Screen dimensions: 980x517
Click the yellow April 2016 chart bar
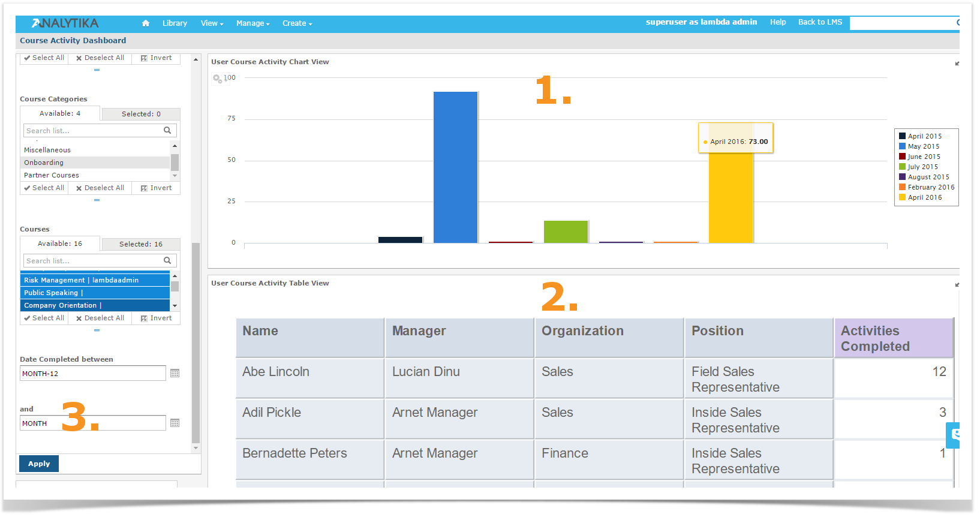[731, 198]
